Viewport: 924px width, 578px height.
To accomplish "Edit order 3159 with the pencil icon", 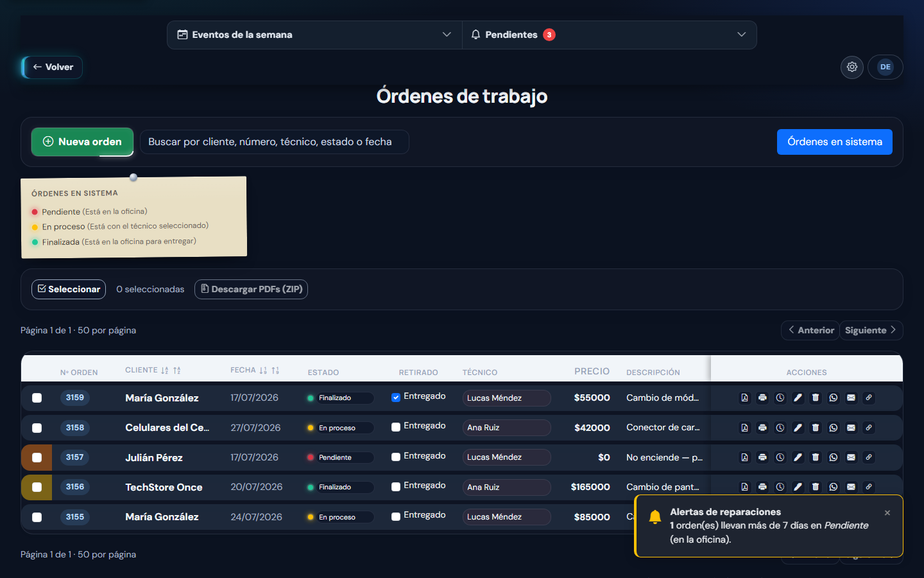I will pos(798,398).
